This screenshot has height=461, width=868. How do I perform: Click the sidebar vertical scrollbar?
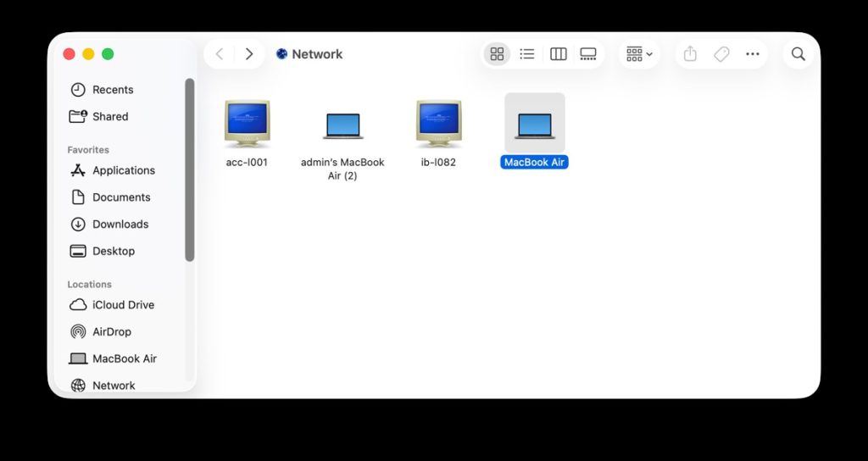[x=190, y=169]
